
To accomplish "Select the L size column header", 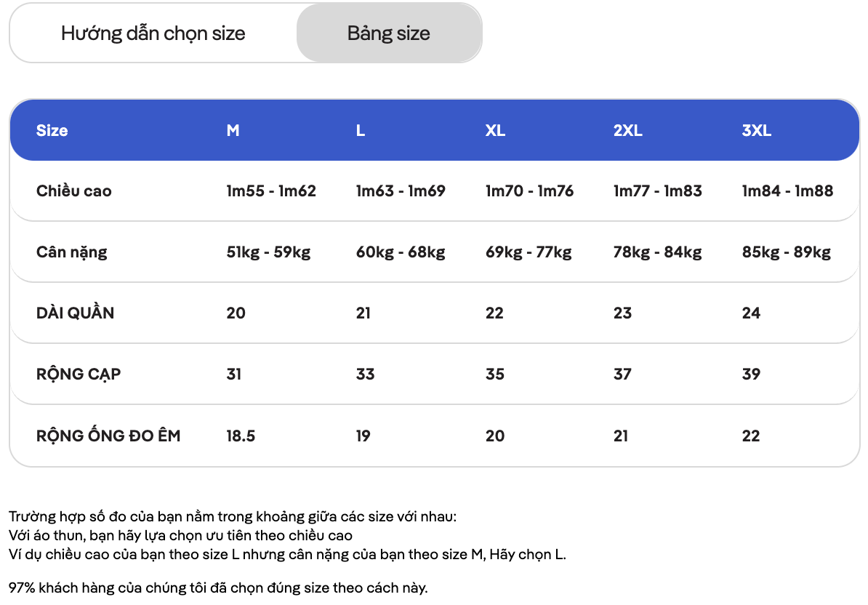I will 361,131.
